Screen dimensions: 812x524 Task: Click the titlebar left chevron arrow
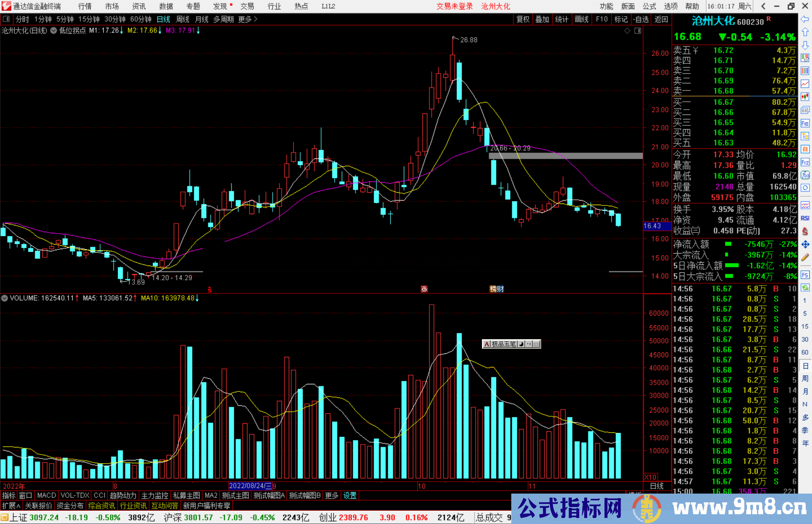pyautogui.click(x=763, y=6)
